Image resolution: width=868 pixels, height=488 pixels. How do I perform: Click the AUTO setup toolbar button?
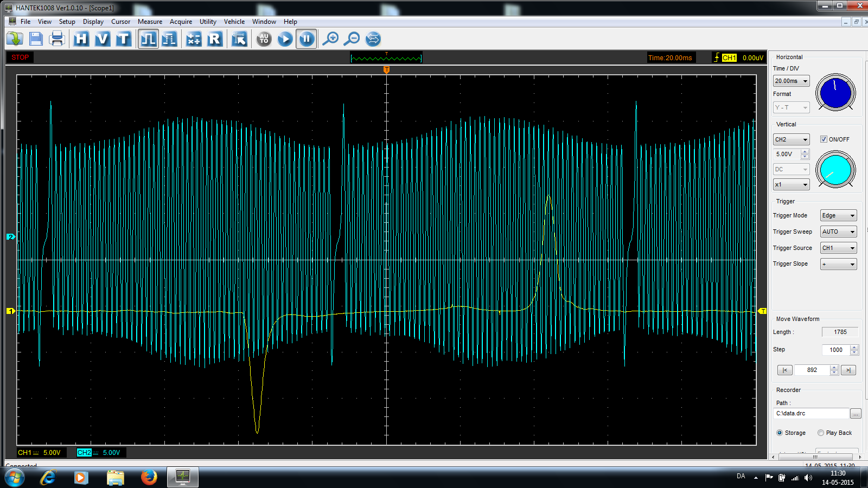pos(264,39)
